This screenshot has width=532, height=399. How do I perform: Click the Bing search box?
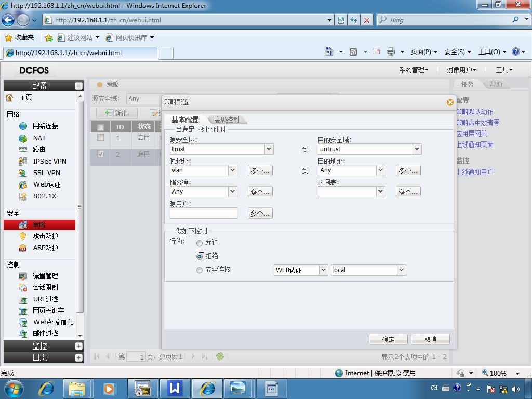click(449, 20)
